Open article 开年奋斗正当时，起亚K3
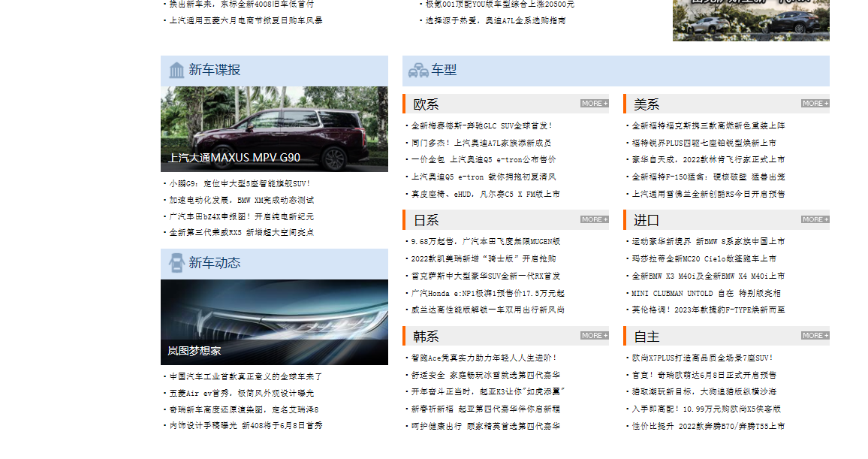The height and width of the screenshot is (459, 868). (x=488, y=391)
